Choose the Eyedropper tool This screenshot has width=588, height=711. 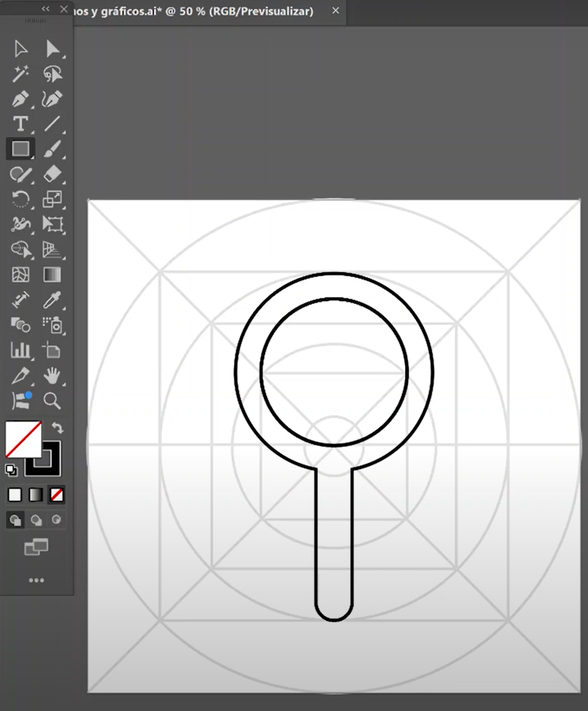[52, 300]
